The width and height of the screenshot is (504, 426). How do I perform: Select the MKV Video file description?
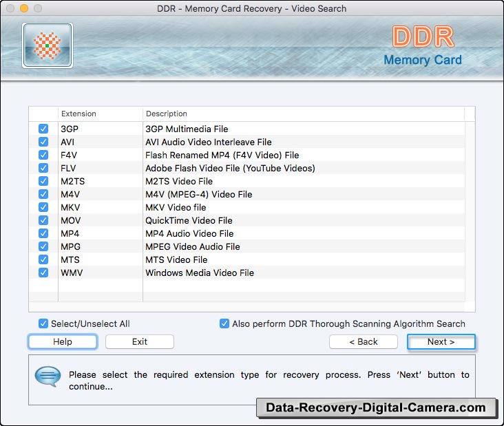[x=176, y=207]
